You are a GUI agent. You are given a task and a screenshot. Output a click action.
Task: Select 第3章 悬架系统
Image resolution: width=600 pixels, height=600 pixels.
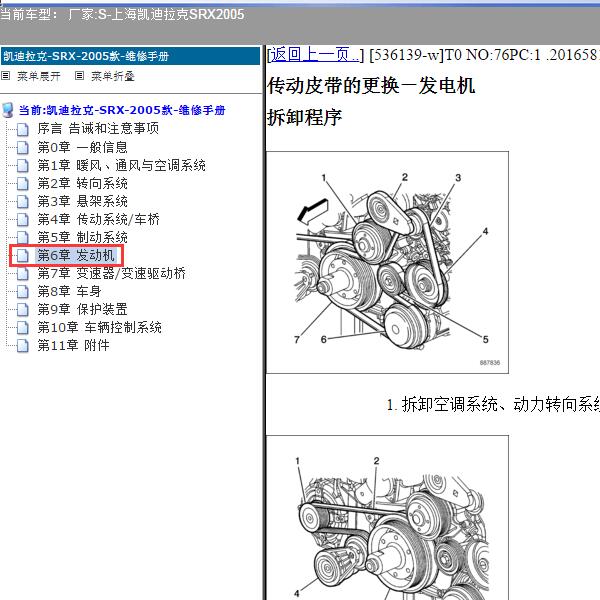[82, 201]
